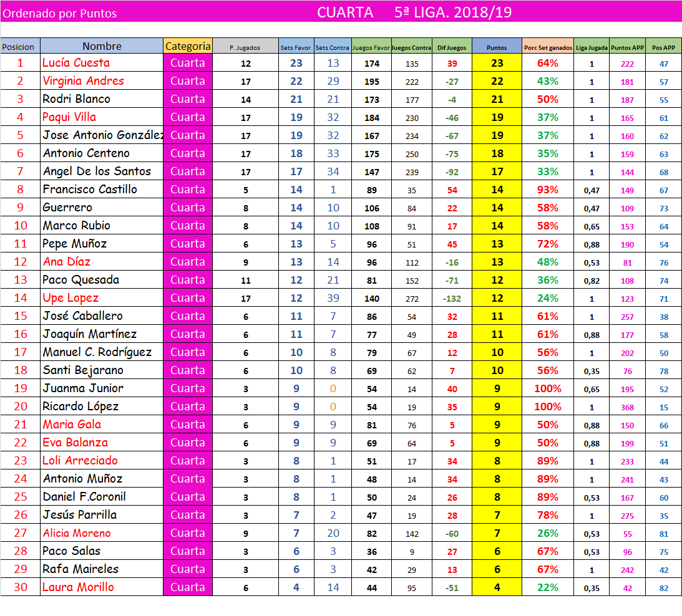
Task: Click the '257' Puntos APP value
Action: [x=627, y=317]
